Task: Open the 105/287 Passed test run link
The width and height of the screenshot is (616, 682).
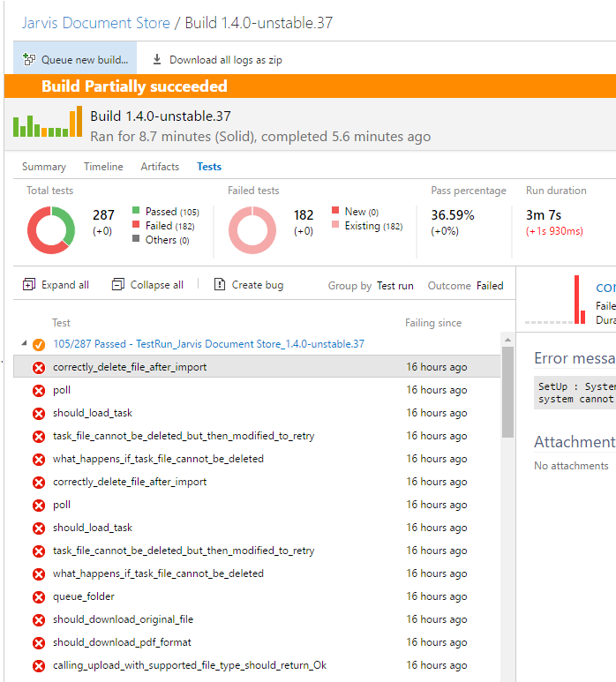Action: [209, 344]
